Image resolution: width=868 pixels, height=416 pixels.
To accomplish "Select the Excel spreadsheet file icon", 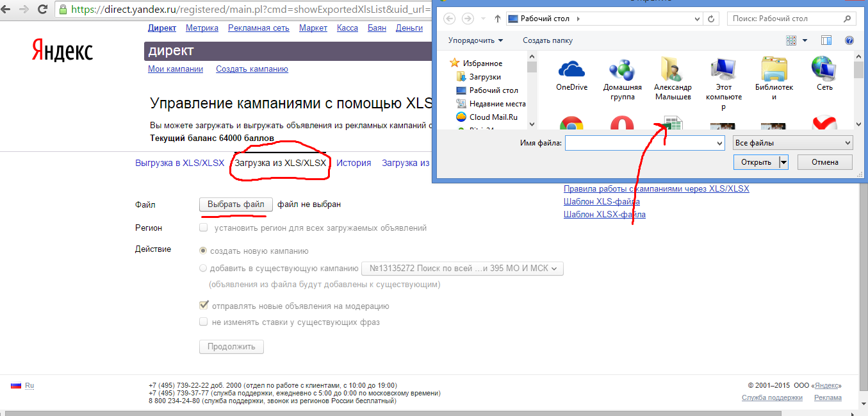I will (x=672, y=124).
